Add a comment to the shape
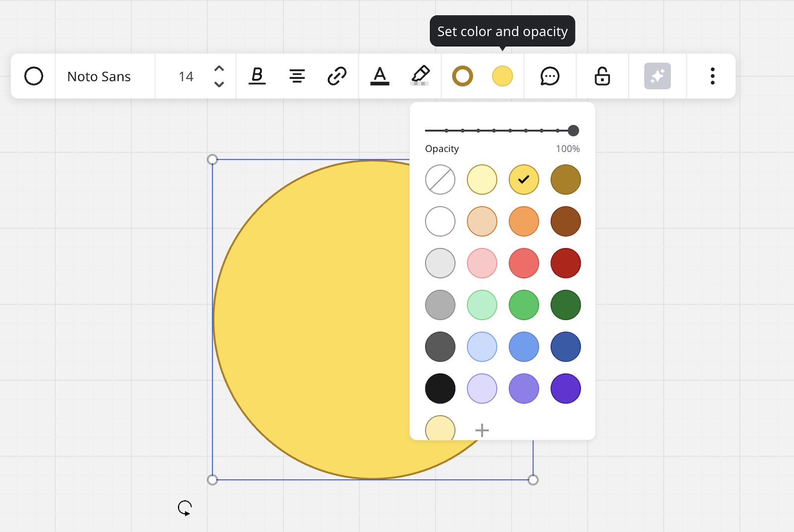 coord(550,76)
